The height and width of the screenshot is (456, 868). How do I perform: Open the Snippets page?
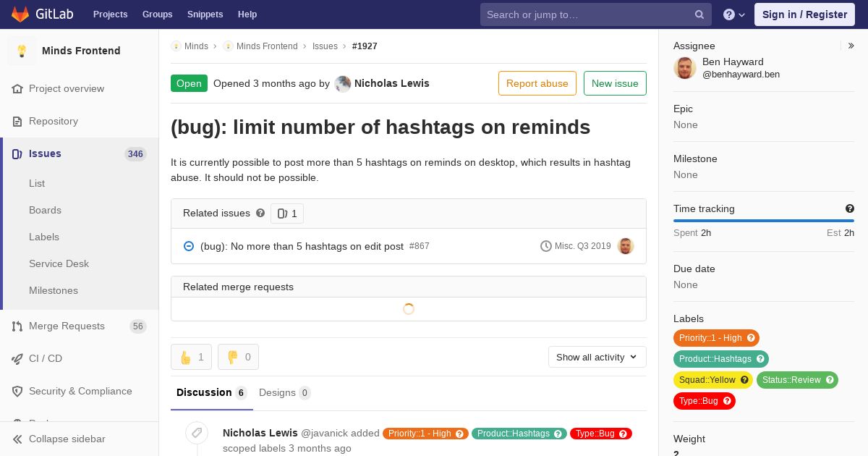click(x=205, y=14)
